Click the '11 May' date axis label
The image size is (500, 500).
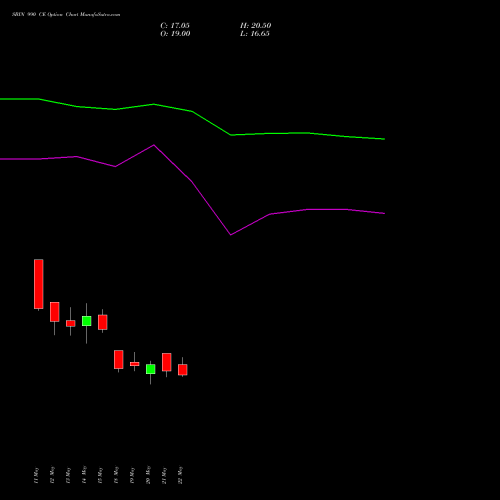coord(36,475)
